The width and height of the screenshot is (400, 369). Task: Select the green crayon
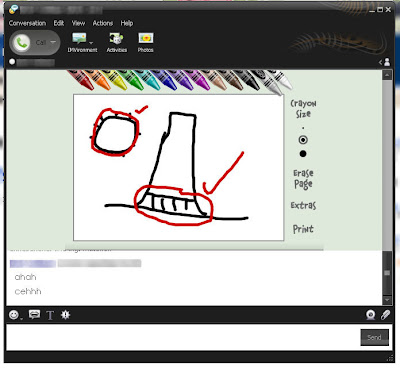(x=131, y=80)
